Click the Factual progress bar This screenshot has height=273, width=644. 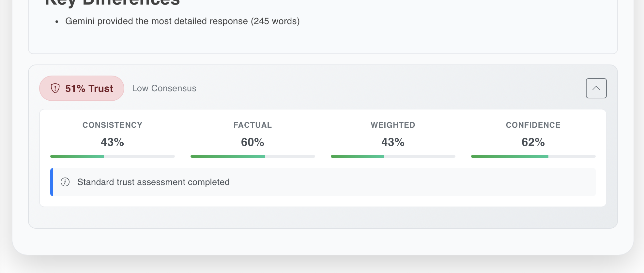pos(253,156)
